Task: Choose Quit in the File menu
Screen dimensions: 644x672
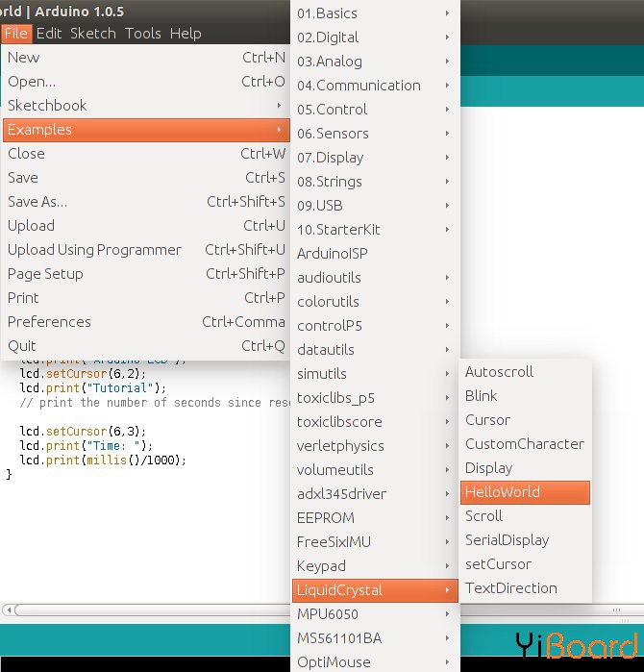Action: pyautogui.click(x=146, y=346)
